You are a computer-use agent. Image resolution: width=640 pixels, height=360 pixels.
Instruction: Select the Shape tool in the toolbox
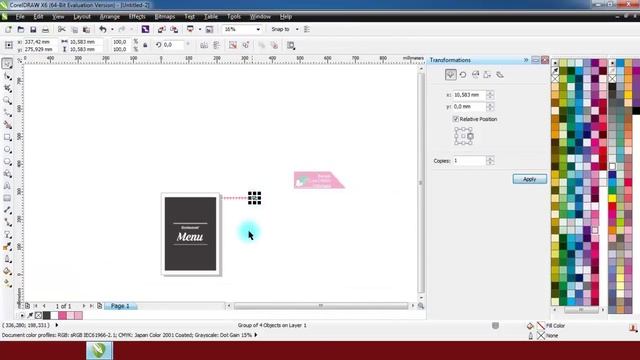click(x=7, y=76)
